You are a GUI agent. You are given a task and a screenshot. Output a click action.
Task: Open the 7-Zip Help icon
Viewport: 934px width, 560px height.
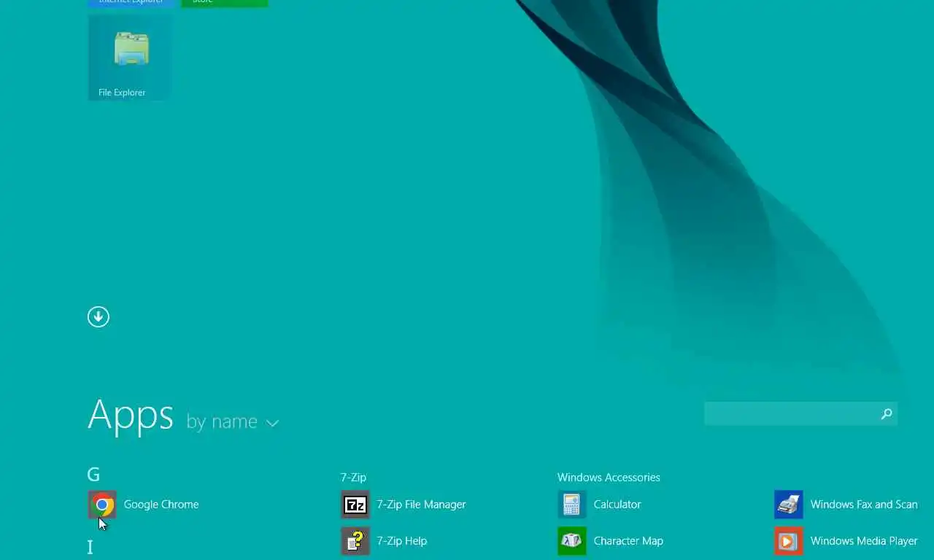[x=355, y=541]
